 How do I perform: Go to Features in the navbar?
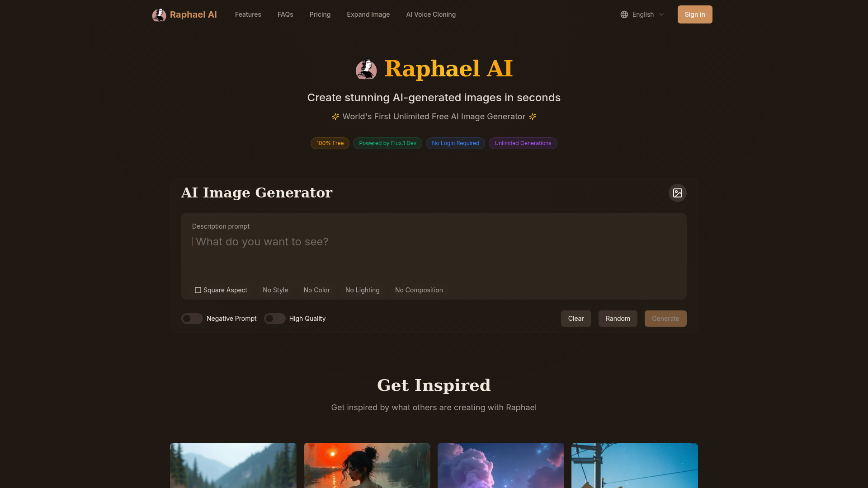(248, 14)
